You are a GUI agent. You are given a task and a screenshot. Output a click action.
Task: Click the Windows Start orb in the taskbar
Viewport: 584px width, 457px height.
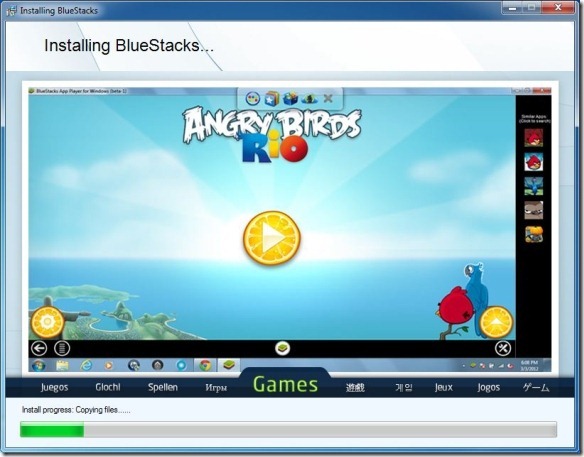(x=39, y=365)
